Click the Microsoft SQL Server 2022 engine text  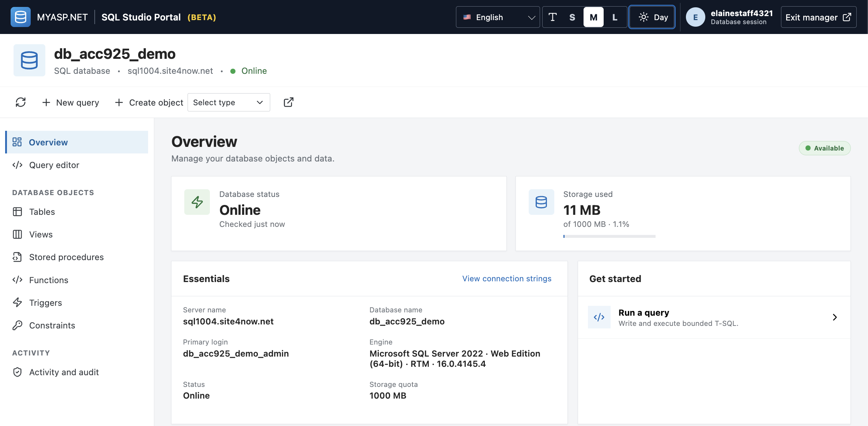click(455, 359)
